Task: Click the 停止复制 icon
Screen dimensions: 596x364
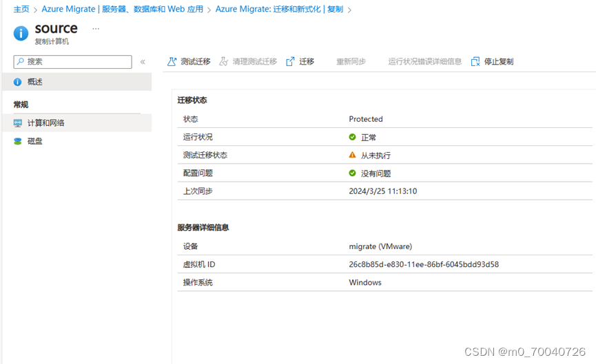Action: 475,61
